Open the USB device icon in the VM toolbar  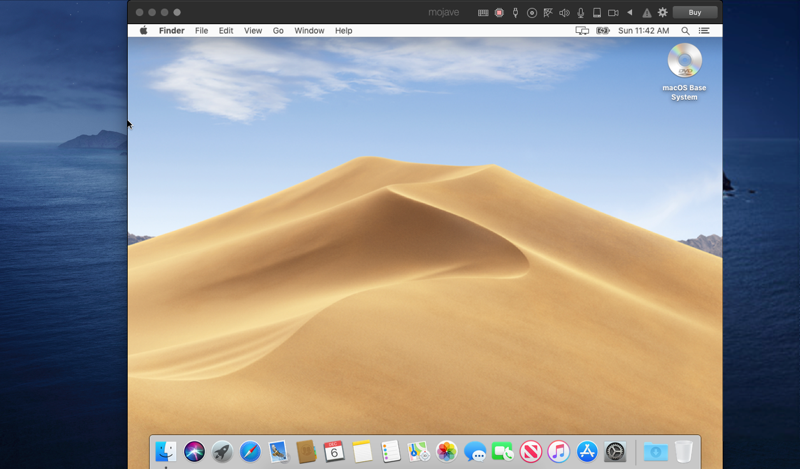point(515,13)
